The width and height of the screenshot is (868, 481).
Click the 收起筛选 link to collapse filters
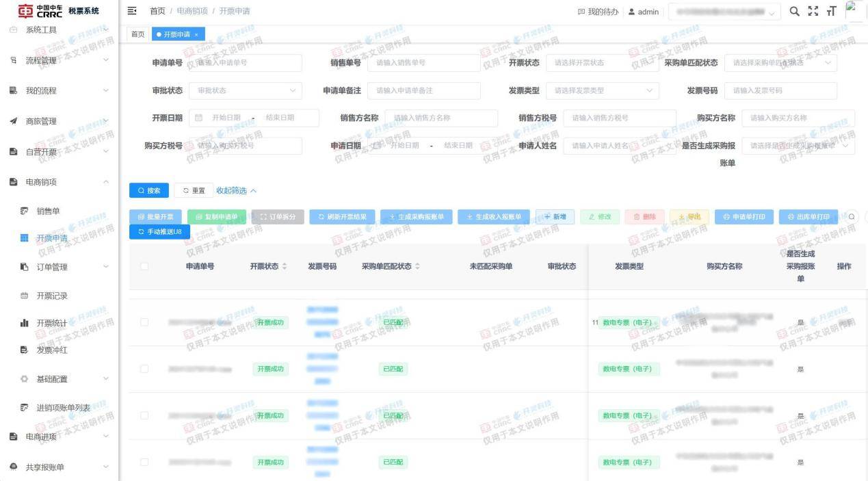236,191
